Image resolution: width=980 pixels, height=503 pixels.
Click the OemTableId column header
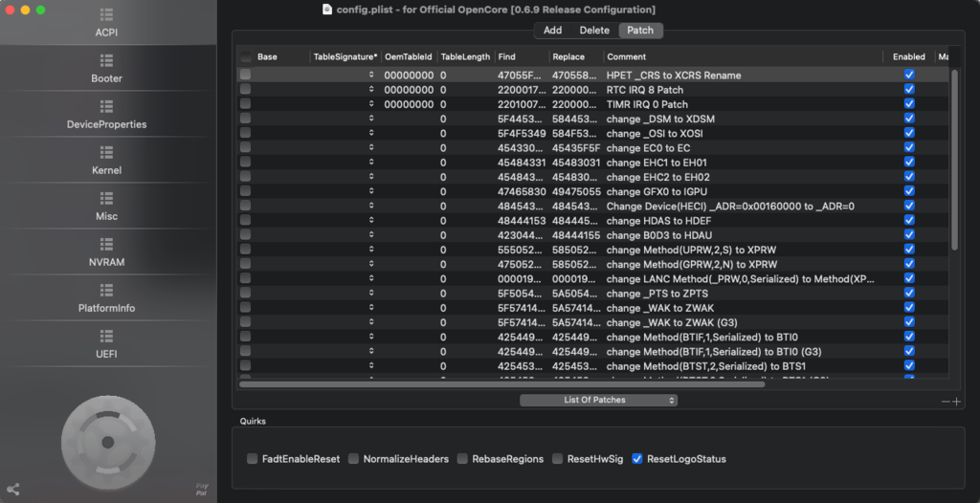click(x=408, y=56)
